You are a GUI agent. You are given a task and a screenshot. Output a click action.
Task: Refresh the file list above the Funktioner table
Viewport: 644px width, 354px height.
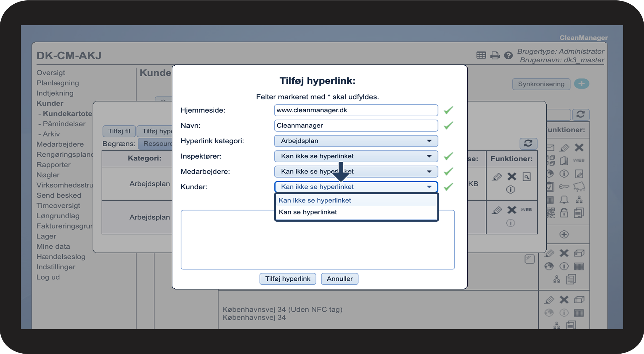(528, 143)
